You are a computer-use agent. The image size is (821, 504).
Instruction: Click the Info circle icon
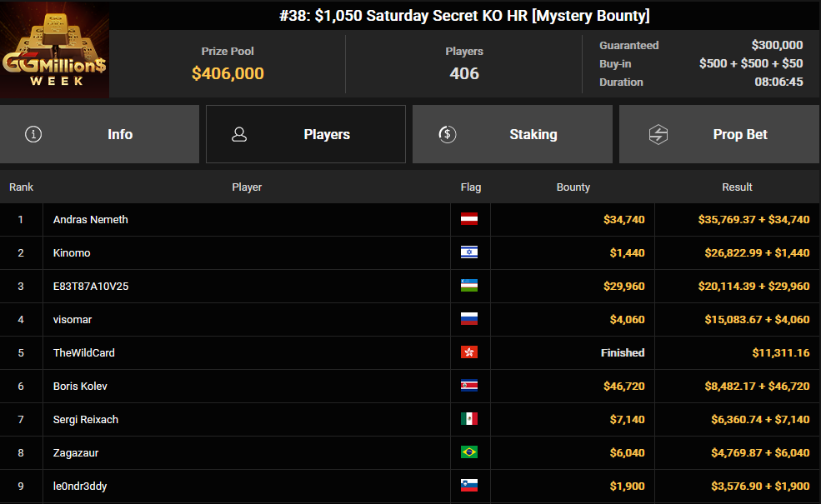point(33,134)
